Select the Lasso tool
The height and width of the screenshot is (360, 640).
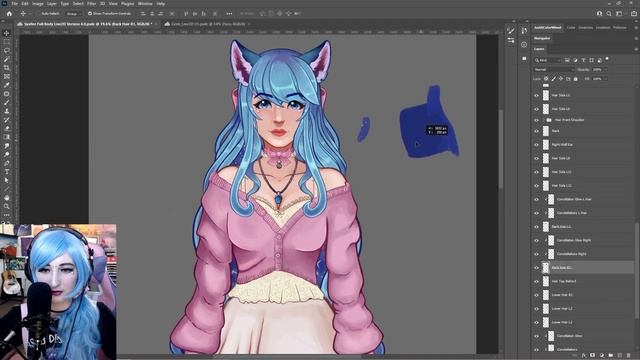click(x=7, y=50)
